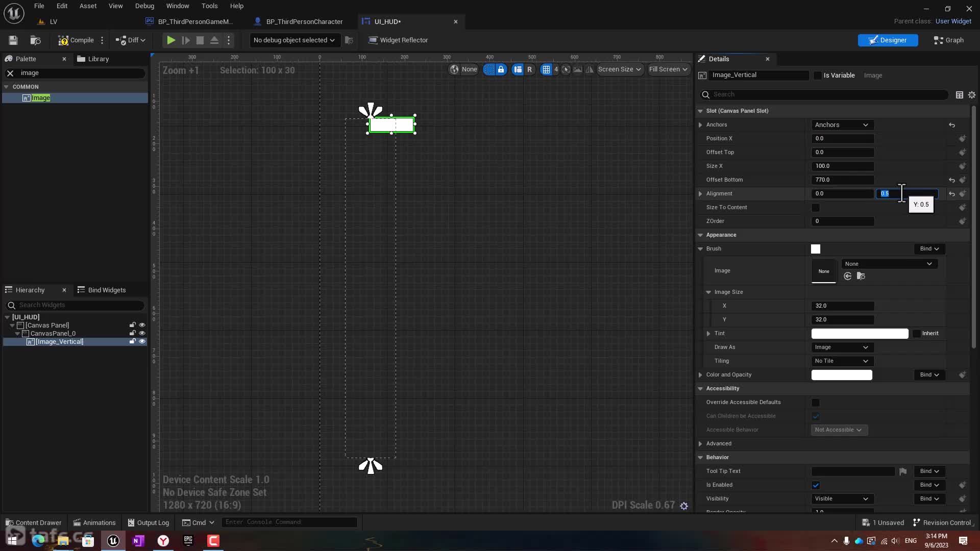Viewport: 980px width, 551px height.
Task: Reset Offset Bottom to default arrow
Action: (952, 180)
